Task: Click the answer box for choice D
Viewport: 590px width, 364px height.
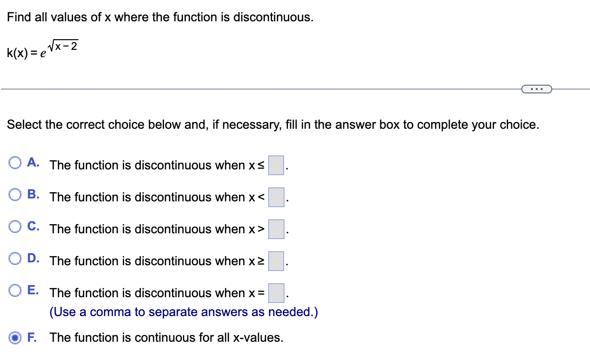Action: click(x=276, y=262)
